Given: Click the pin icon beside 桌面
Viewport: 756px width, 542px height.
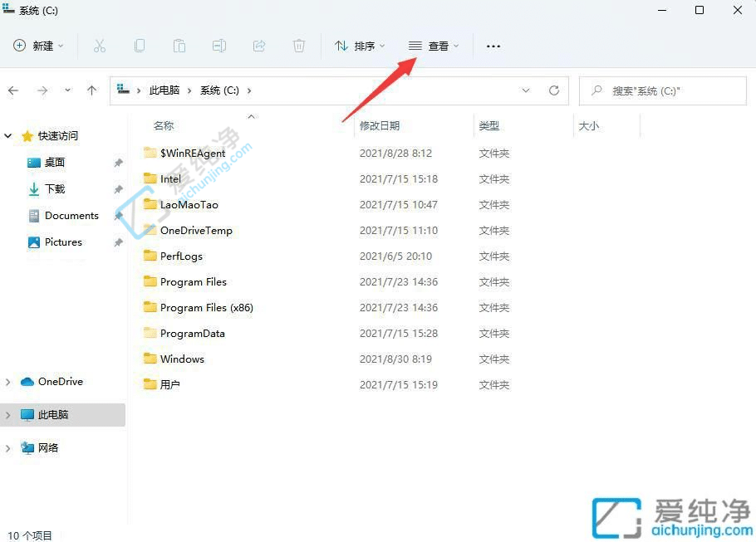Looking at the screenshot, I should pyautogui.click(x=118, y=163).
